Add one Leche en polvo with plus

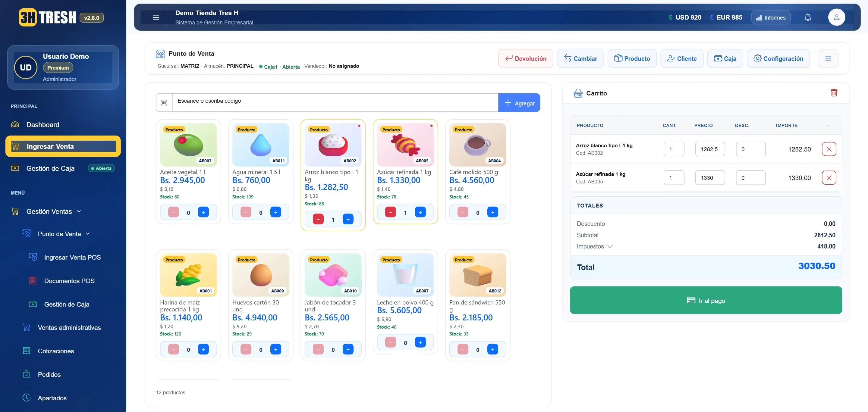tap(420, 342)
